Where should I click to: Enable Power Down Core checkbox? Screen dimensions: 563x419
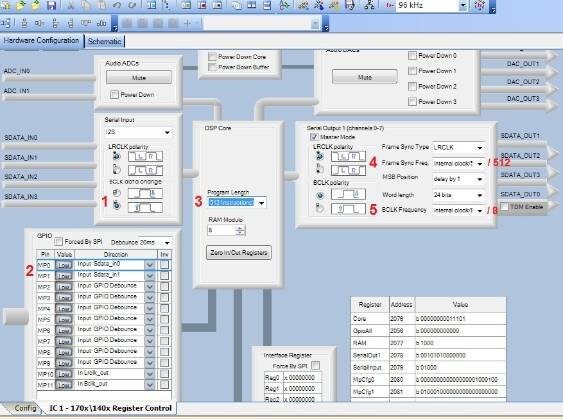tap(212, 57)
